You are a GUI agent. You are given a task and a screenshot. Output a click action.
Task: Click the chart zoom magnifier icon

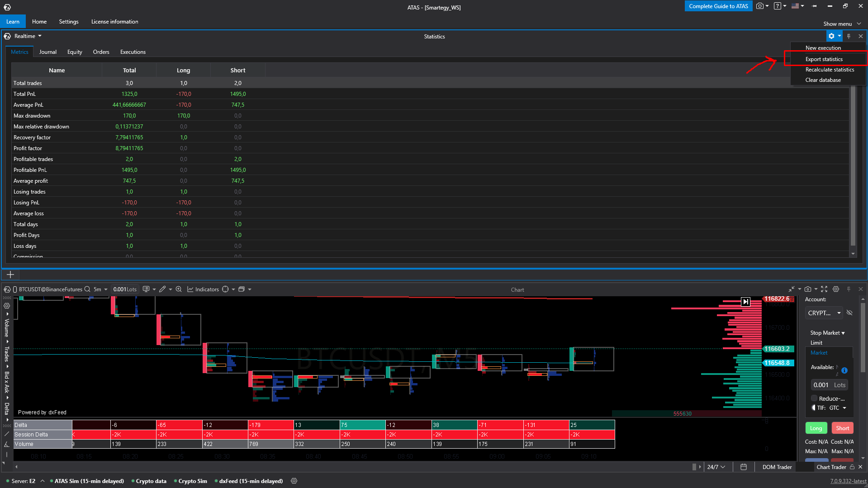click(179, 289)
